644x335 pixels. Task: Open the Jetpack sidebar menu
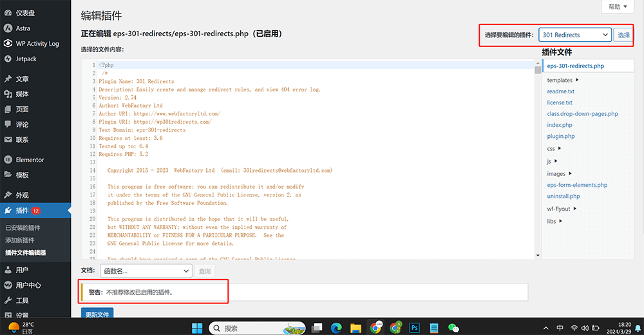[x=26, y=59]
